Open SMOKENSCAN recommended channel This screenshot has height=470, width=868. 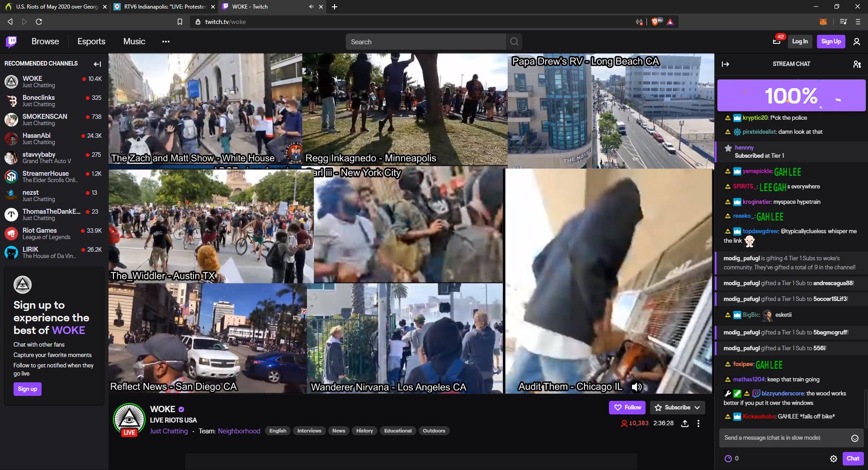[53, 120]
